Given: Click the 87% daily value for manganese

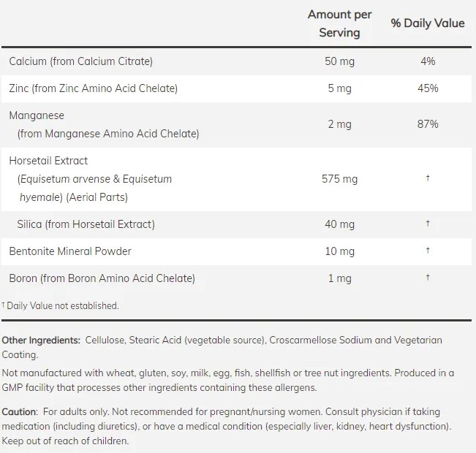Looking at the screenshot, I should pyautogui.click(x=428, y=124).
